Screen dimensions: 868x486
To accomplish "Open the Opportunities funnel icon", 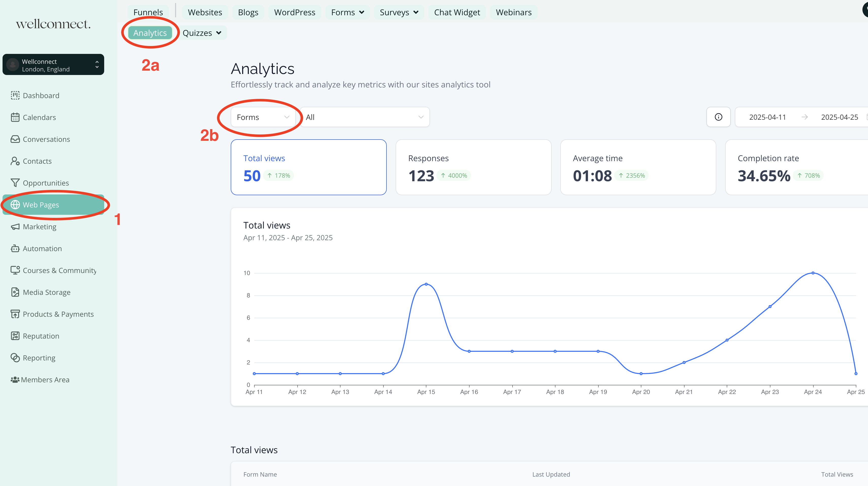I will point(15,183).
